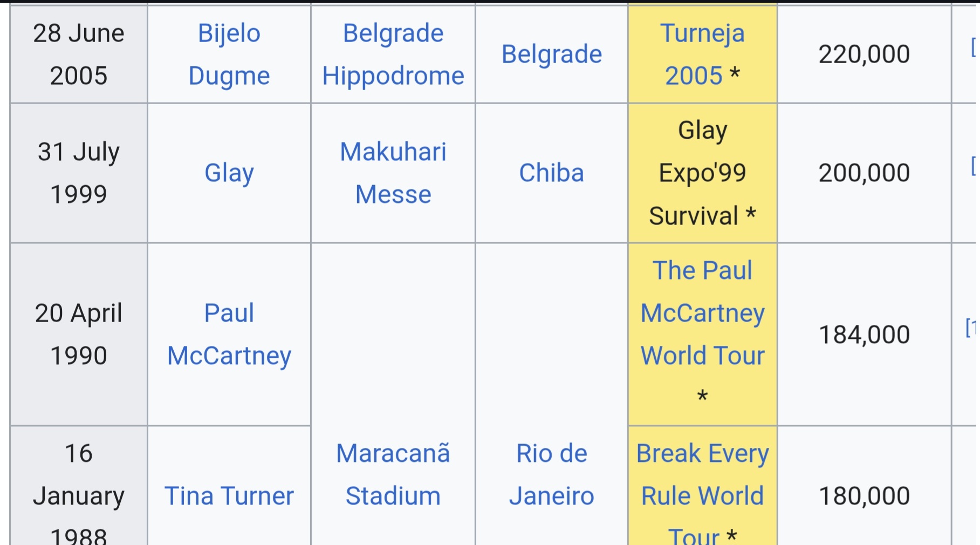Click the reference bracket beside 184,000
980x545 pixels.
[970, 328]
